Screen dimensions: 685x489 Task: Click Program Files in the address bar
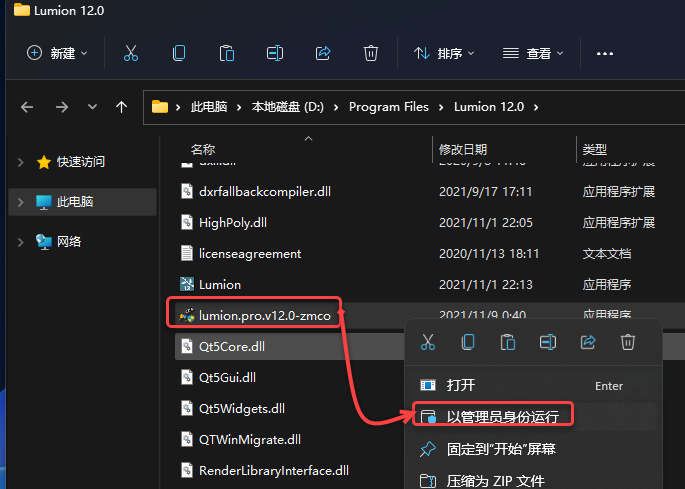[x=389, y=107]
